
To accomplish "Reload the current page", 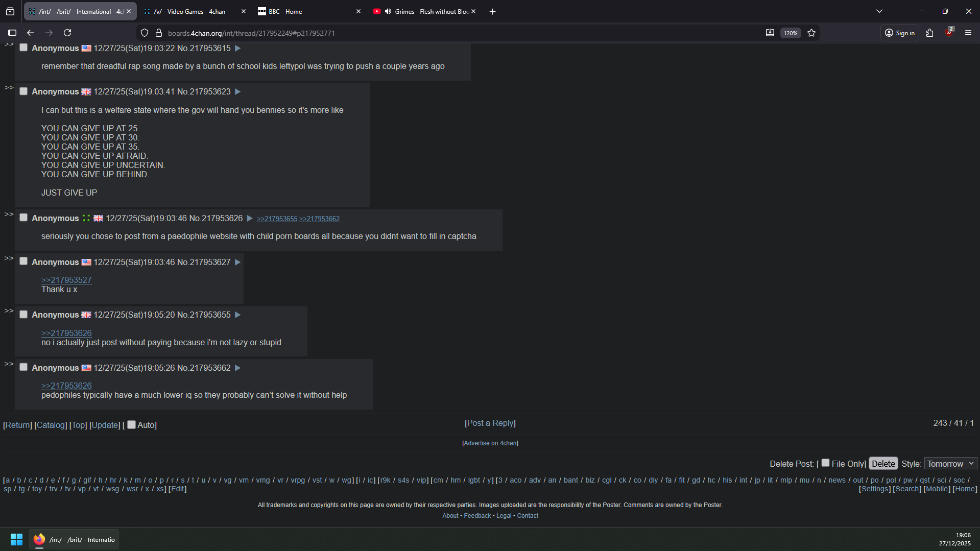I will point(67,33).
